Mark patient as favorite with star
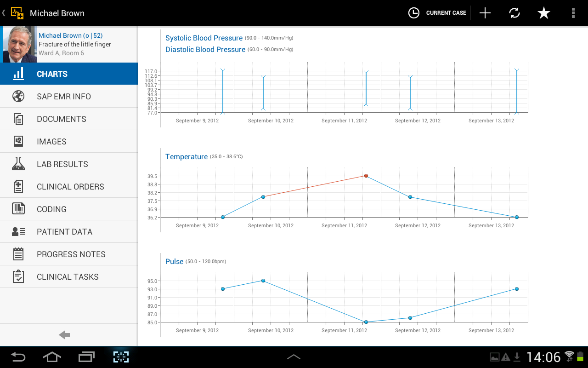 click(544, 13)
